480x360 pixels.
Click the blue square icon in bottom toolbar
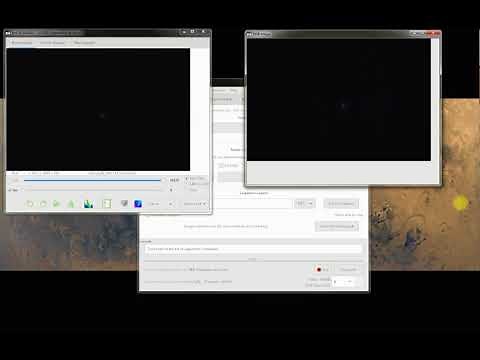(138, 204)
